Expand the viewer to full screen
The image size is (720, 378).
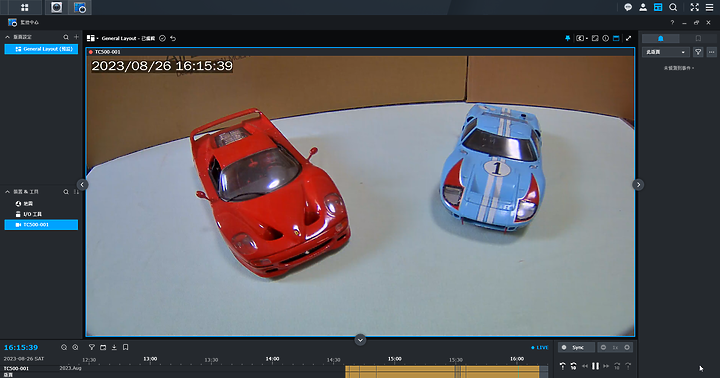click(629, 39)
